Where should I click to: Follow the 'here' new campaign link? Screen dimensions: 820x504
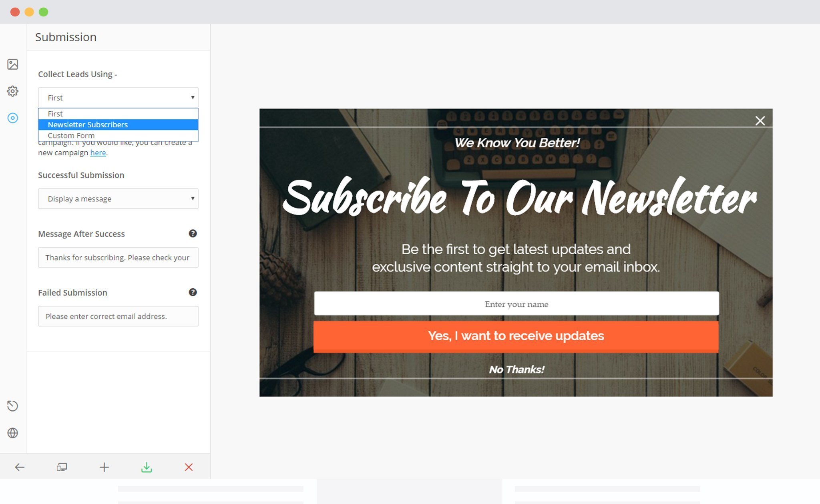pyautogui.click(x=98, y=153)
